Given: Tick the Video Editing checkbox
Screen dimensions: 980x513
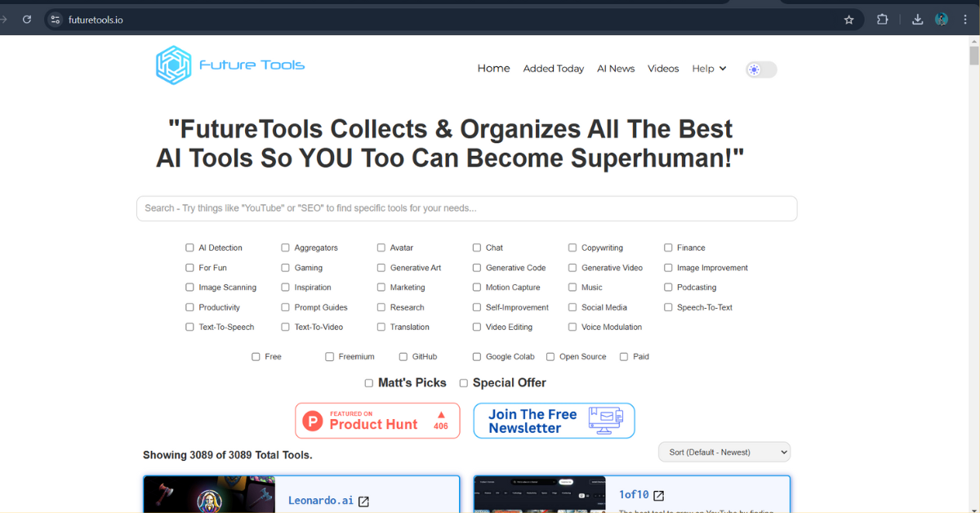Looking at the screenshot, I should pyautogui.click(x=477, y=327).
